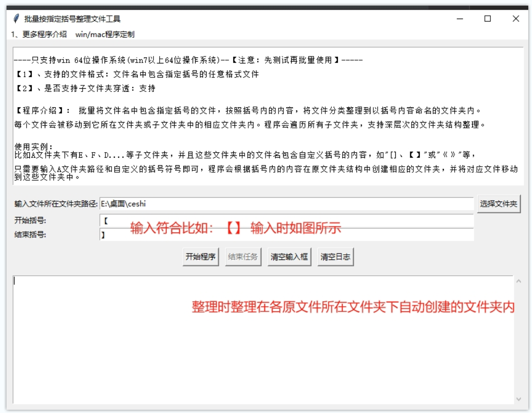Click the line starting 【程序介绍】

pos(248,110)
